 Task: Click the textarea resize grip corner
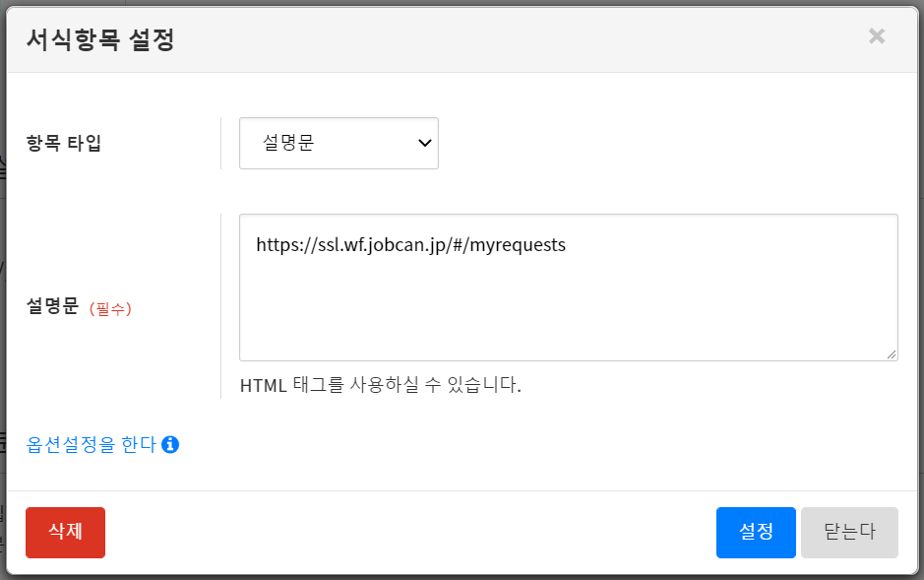tap(892, 354)
